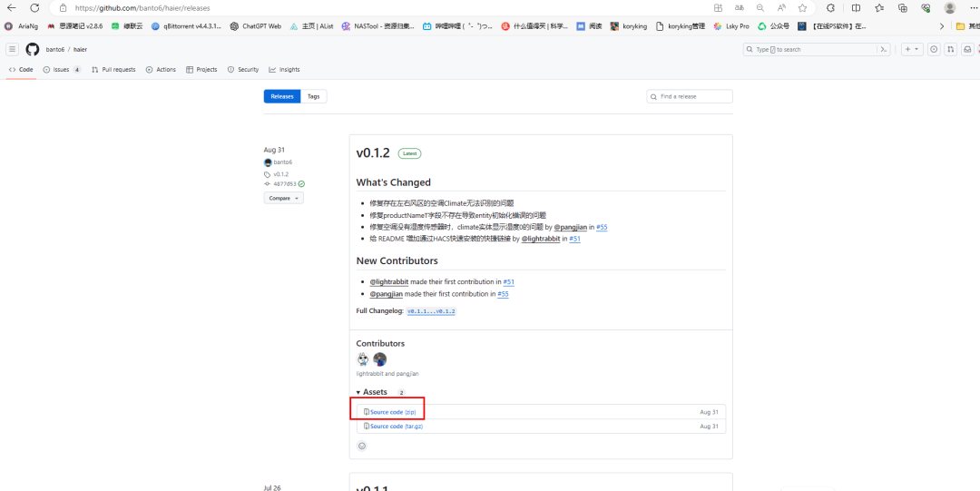Focus the GitHub Type / to search box
This screenshot has height=491, width=980.
tap(817, 49)
